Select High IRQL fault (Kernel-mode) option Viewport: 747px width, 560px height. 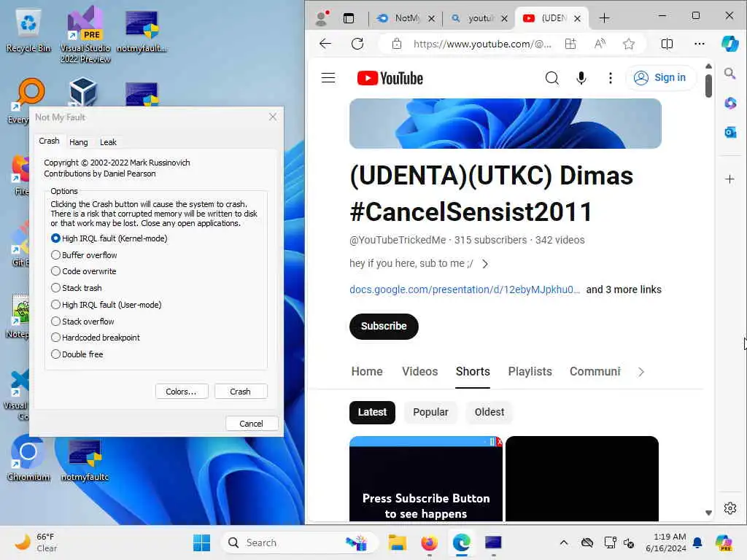click(109, 238)
